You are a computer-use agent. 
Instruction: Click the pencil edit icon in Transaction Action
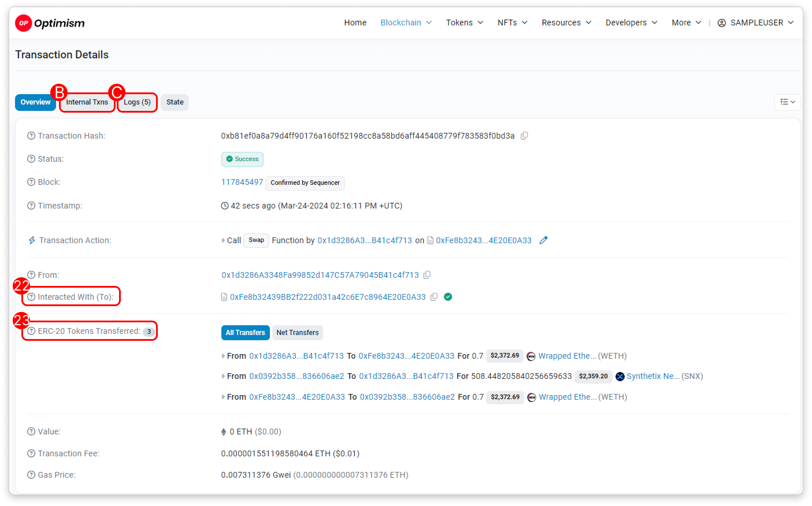click(x=543, y=240)
